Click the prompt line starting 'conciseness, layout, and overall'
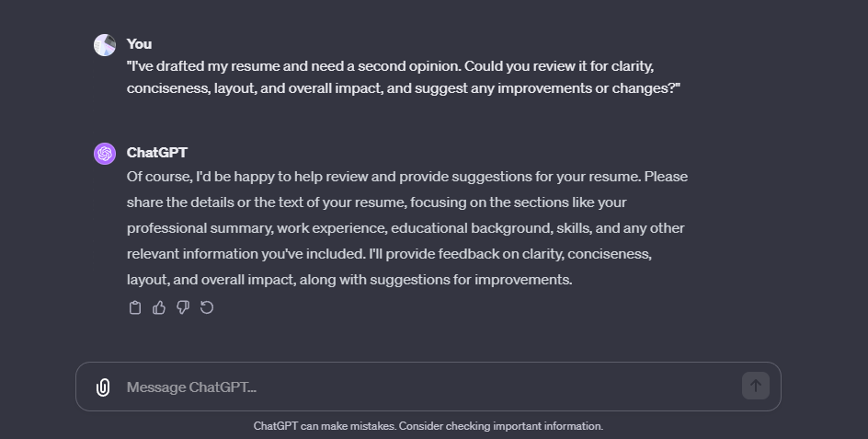 click(x=404, y=88)
